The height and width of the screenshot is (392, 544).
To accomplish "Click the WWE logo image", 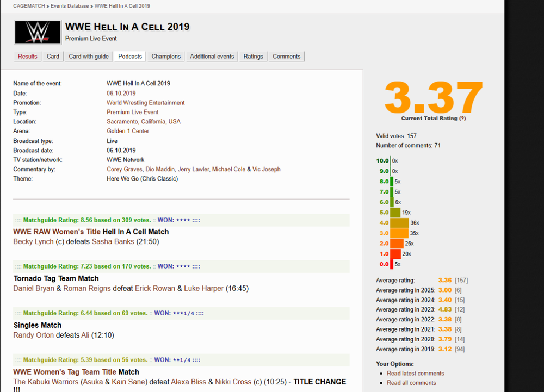I will (x=38, y=33).
